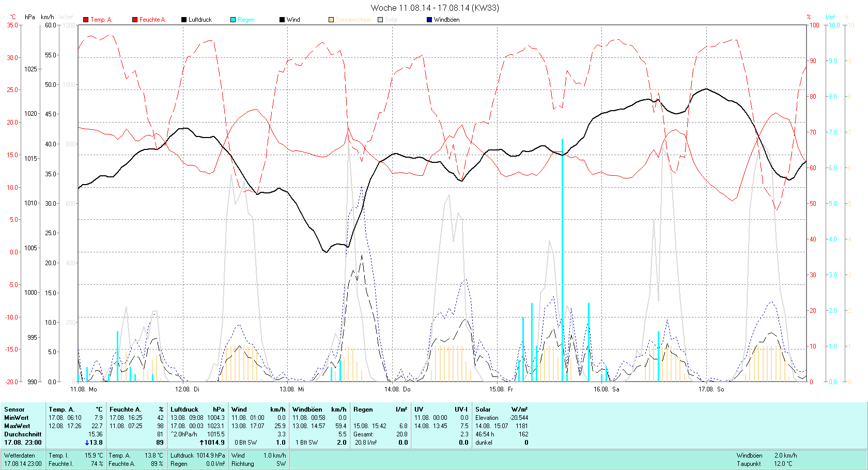Screen dimensions: 868x470
Task: Click the Windböen legend label
Action: [446, 20]
